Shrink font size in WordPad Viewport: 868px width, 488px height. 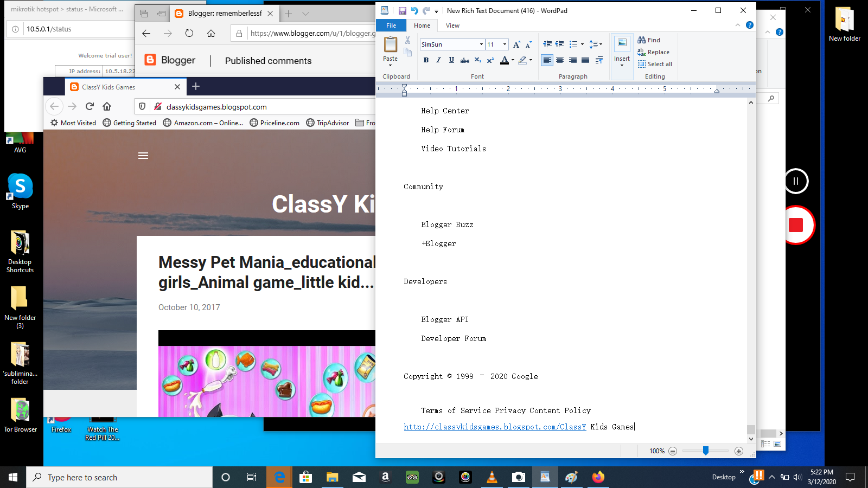(529, 44)
